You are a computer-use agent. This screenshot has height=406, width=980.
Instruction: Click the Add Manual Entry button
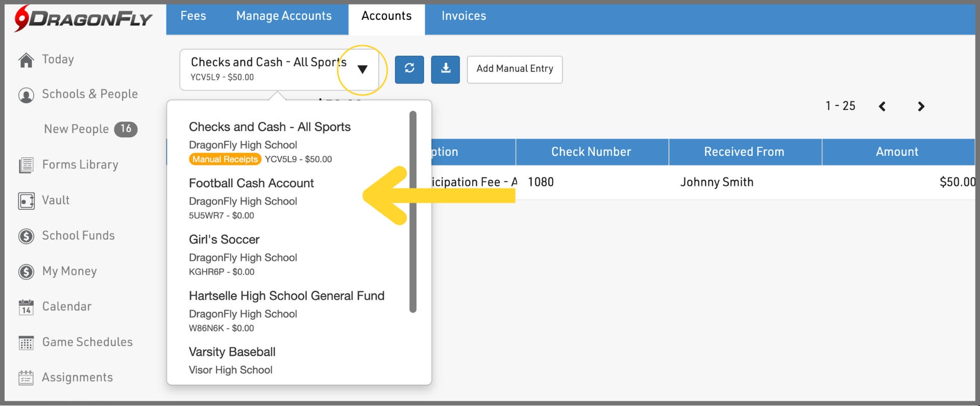[514, 69]
